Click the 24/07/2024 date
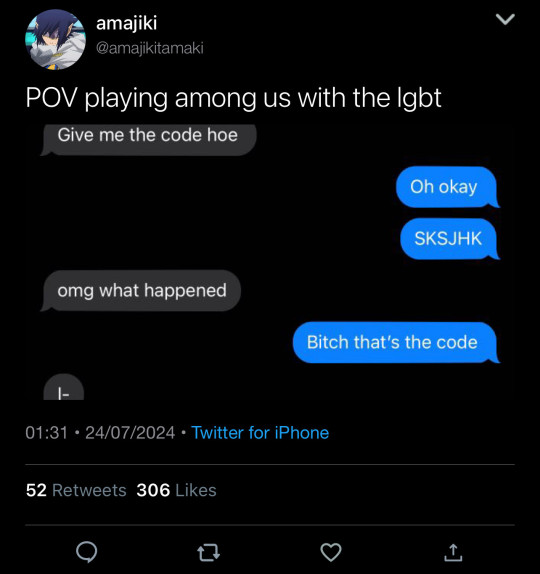 (x=130, y=433)
